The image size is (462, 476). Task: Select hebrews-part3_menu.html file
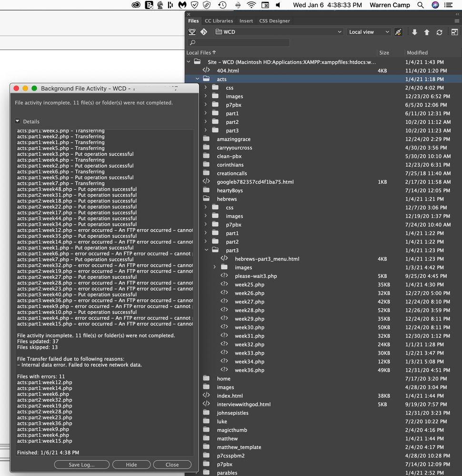coord(267,259)
